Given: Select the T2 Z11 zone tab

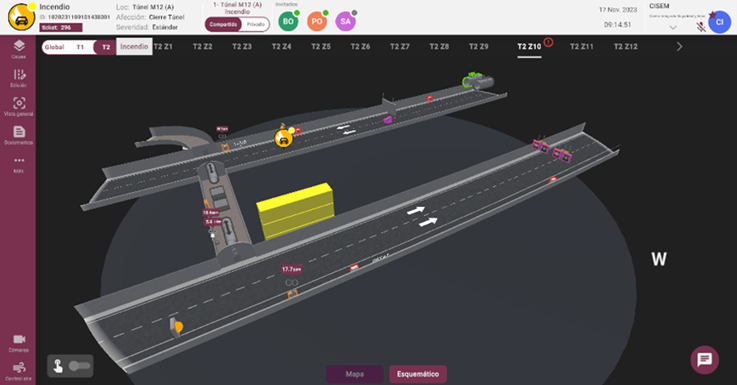Looking at the screenshot, I should tap(581, 47).
